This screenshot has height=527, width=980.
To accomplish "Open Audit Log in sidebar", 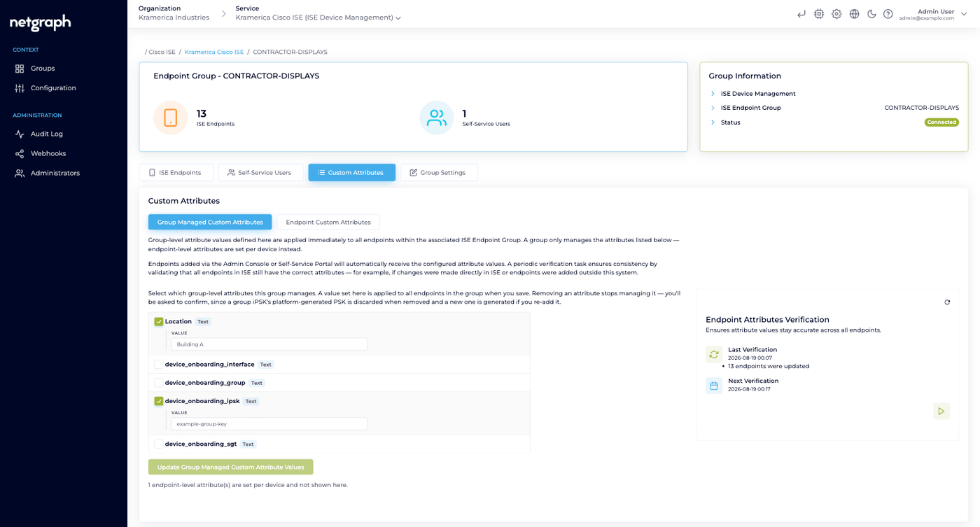I will (x=47, y=134).
